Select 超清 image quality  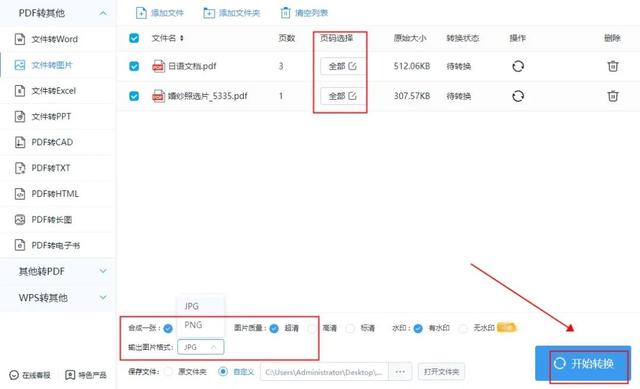274,328
